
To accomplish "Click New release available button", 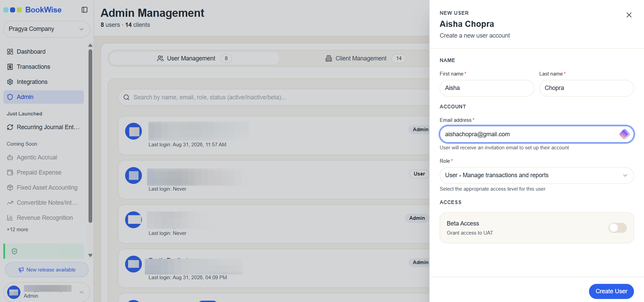I will click(47, 270).
